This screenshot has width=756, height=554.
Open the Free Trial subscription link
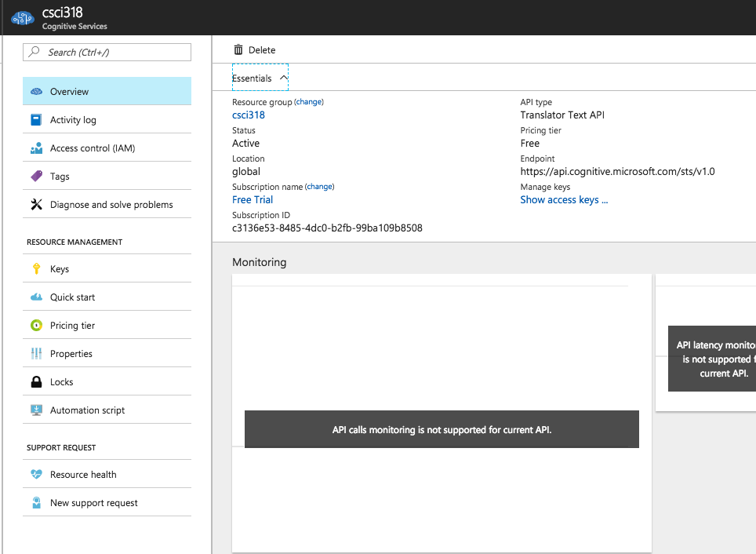[x=253, y=200]
